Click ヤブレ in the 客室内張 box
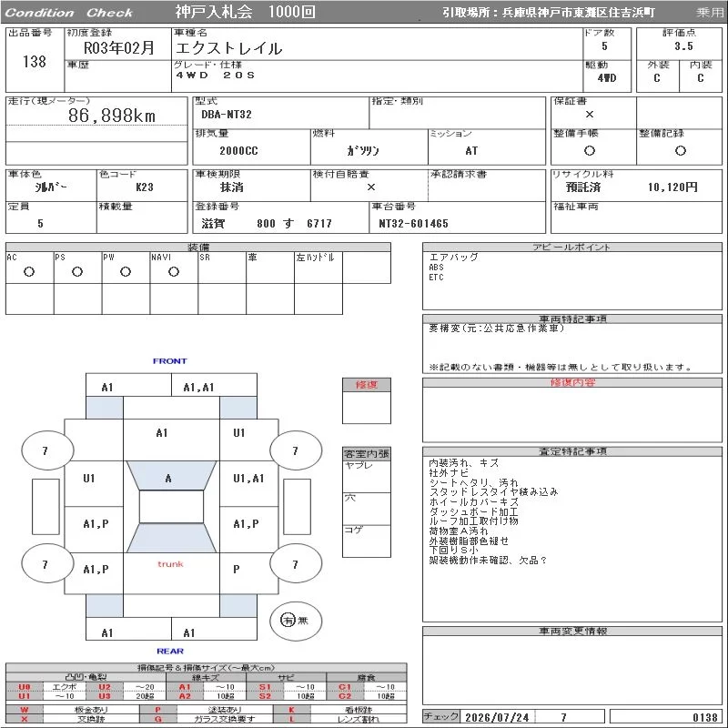 click(359, 465)
